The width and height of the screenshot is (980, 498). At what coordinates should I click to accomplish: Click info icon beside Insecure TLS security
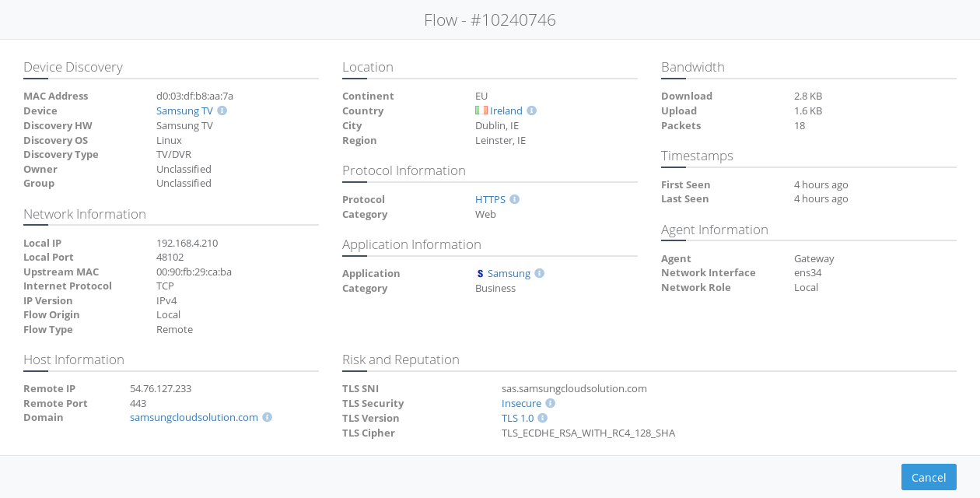pyautogui.click(x=550, y=404)
